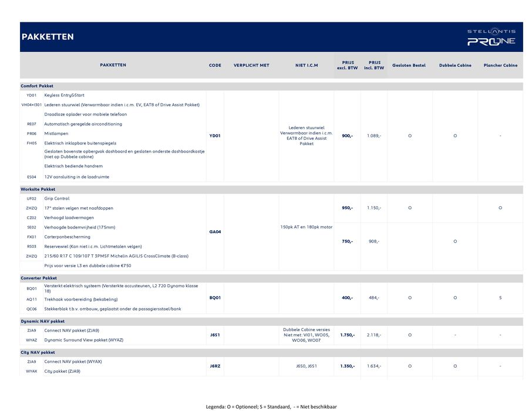Select the CODE column header
Image resolution: width=532 pixels, height=411 pixels.
215,65
